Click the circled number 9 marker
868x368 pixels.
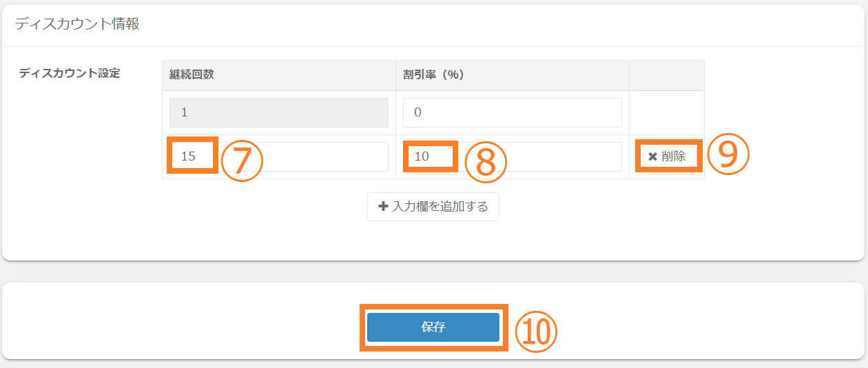tap(727, 154)
